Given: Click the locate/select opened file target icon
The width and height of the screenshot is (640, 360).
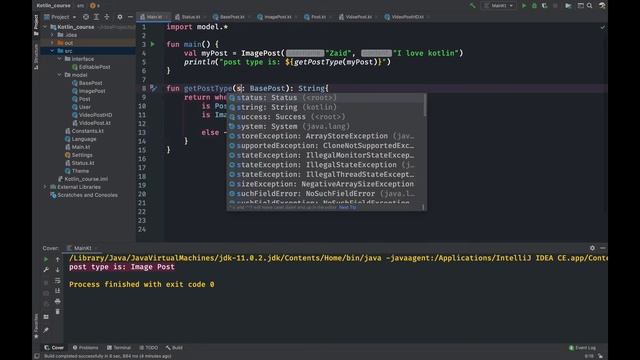Looking at the screenshot, I should pyautogui.click(x=86, y=17).
